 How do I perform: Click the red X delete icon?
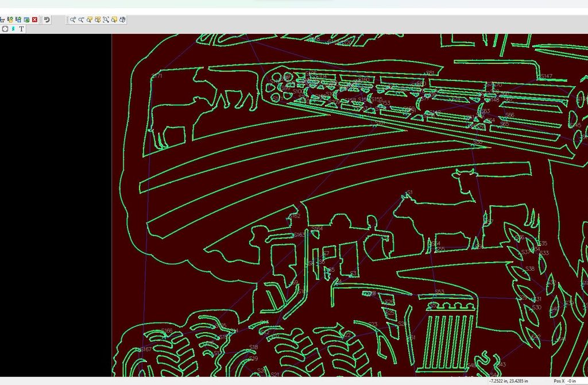[34, 20]
